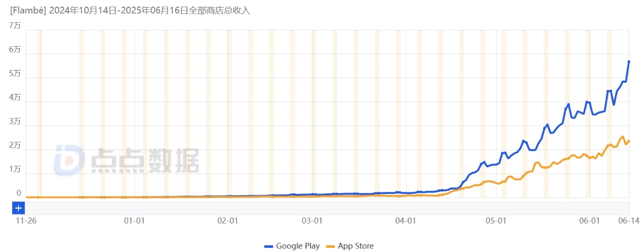The width and height of the screenshot is (644, 252).
Task: Click the final peak point of Google Play line
Action: (629, 61)
